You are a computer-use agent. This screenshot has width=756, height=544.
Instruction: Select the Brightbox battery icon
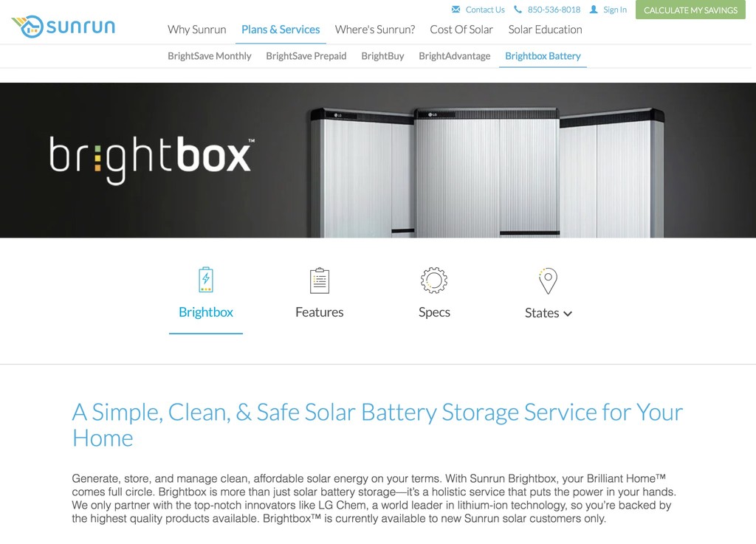click(206, 280)
